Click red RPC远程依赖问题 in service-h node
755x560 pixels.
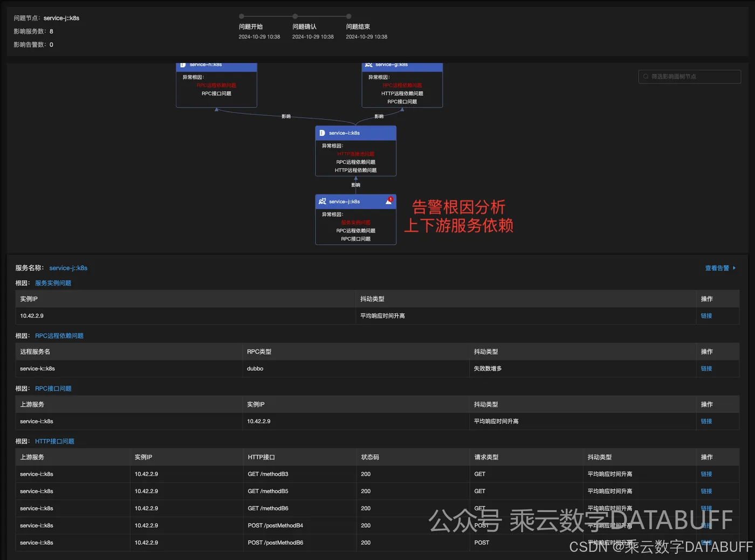pyautogui.click(x=216, y=86)
